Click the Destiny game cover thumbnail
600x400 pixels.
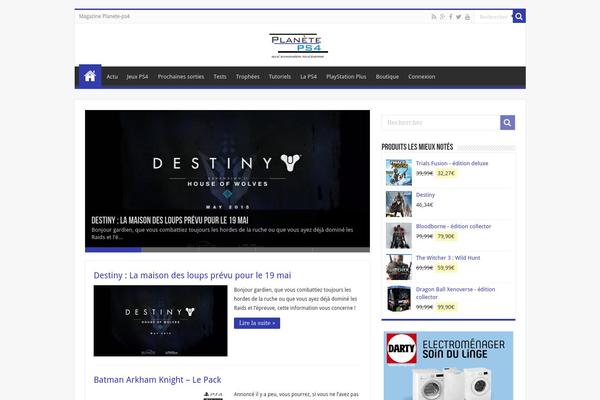(x=399, y=204)
